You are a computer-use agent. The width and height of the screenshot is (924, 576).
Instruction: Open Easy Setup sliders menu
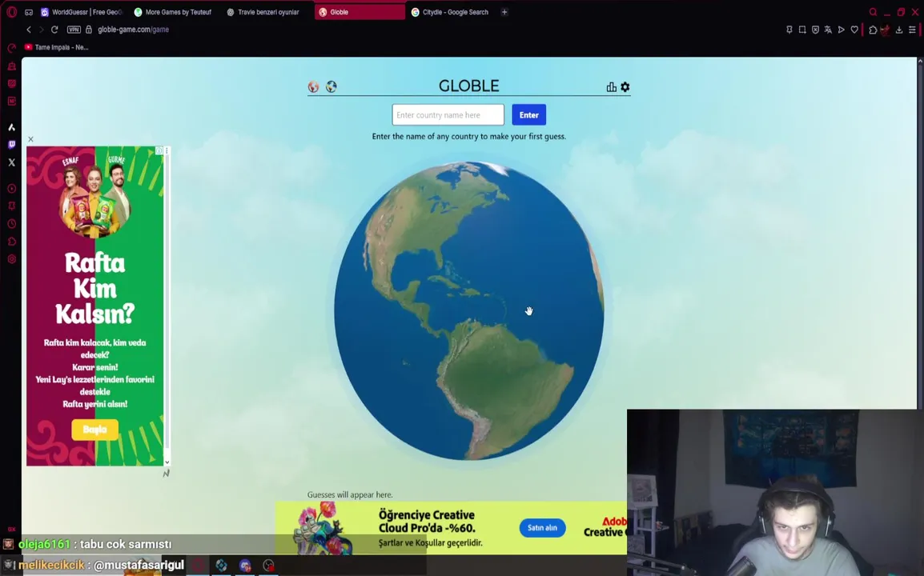pos(912,30)
